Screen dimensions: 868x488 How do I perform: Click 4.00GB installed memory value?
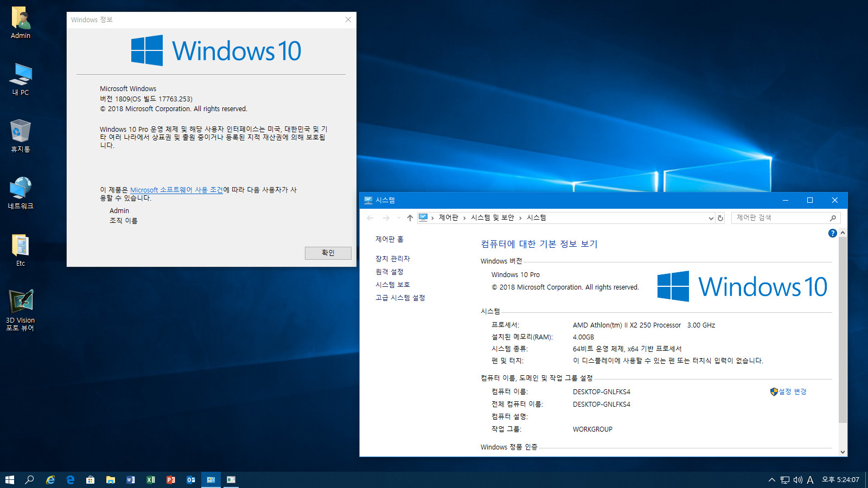[583, 337]
